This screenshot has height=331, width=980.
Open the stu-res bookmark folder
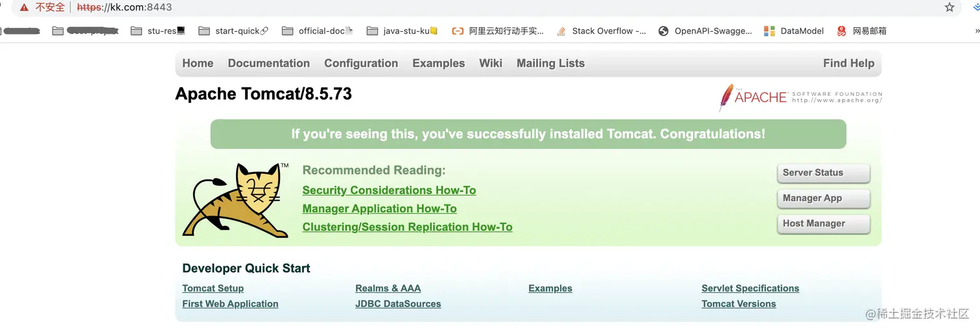158,30
